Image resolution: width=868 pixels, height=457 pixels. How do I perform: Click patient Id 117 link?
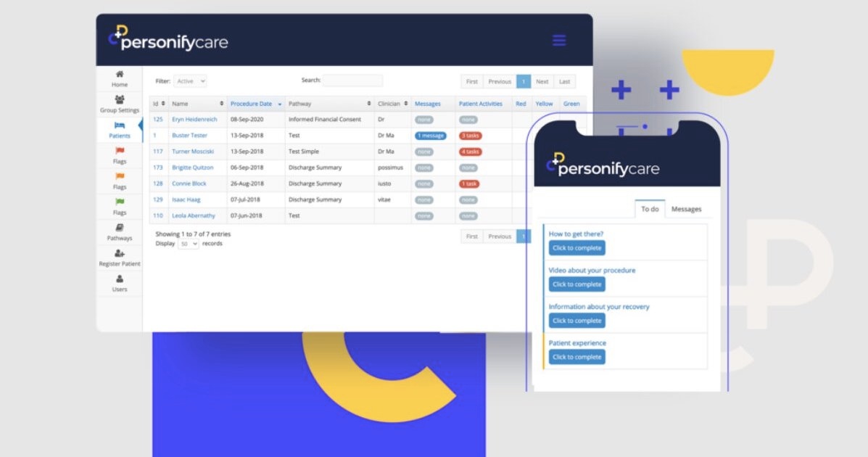[x=158, y=151]
